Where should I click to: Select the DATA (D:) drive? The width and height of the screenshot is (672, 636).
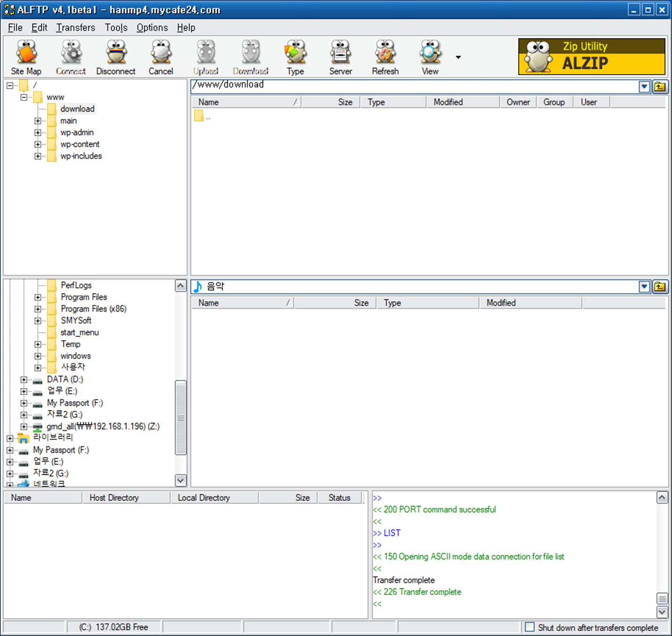click(x=65, y=379)
